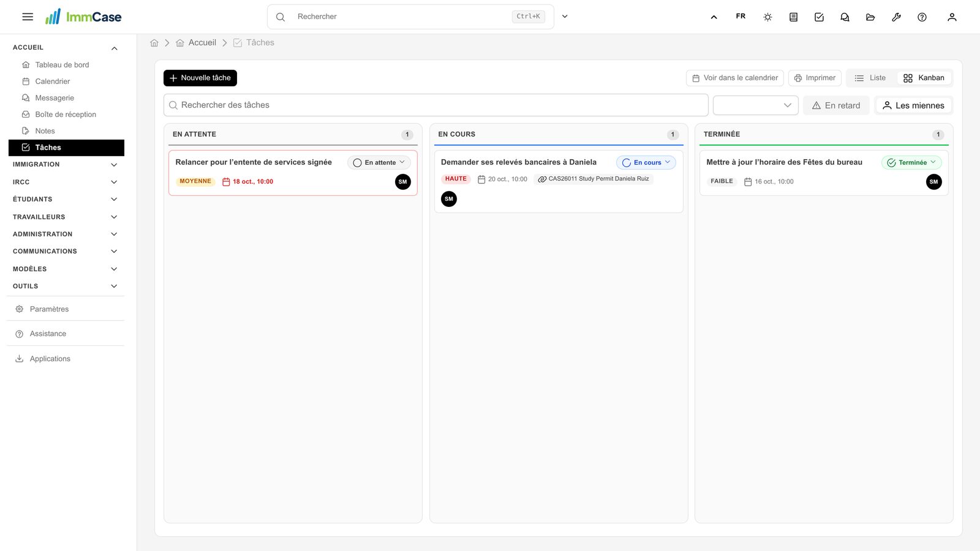The image size is (980, 551).
Task: Open En cours status dropdown on task
Action: pyautogui.click(x=646, y=163)
